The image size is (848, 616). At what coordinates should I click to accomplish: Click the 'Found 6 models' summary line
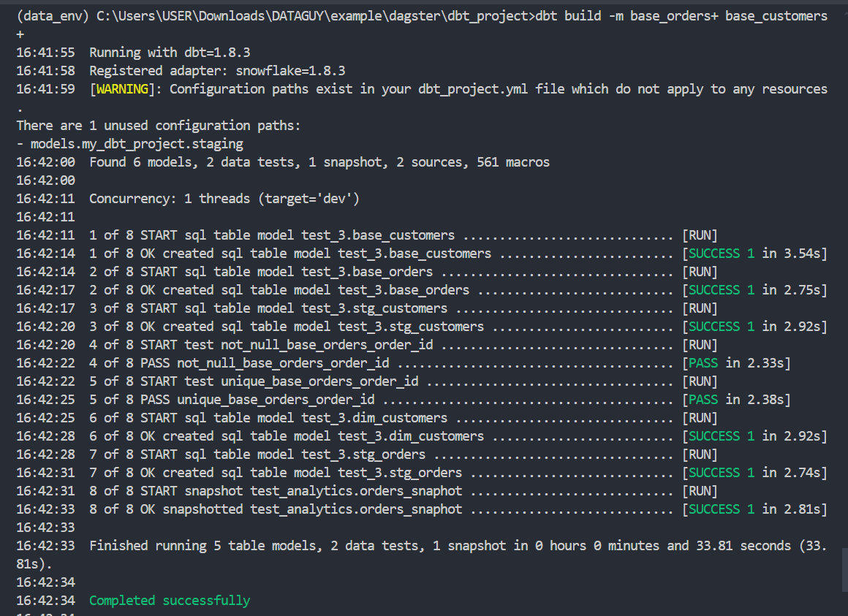pyautogui.click(x=319, y=162)
